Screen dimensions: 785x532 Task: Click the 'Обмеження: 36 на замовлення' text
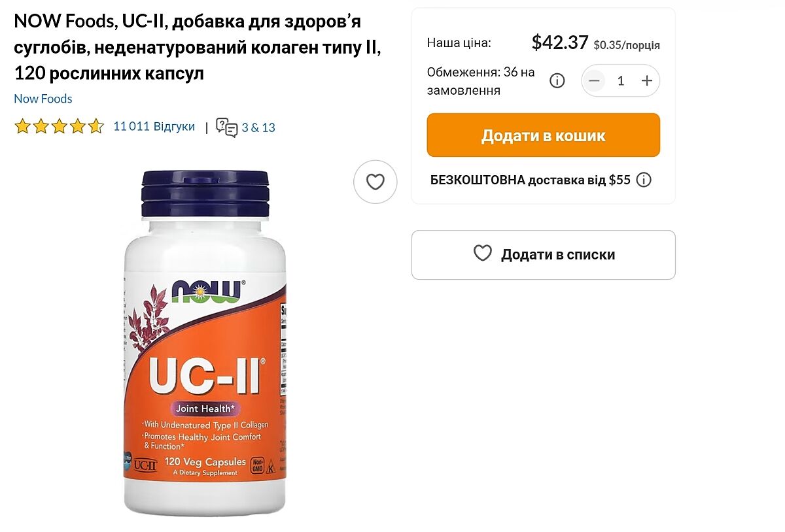click(481, 81)
